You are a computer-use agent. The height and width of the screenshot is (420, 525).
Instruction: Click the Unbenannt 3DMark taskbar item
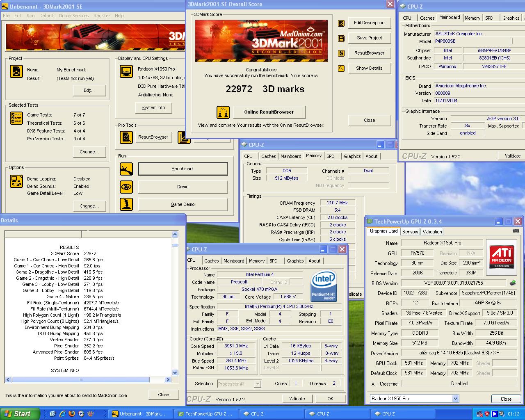[140, 414]
